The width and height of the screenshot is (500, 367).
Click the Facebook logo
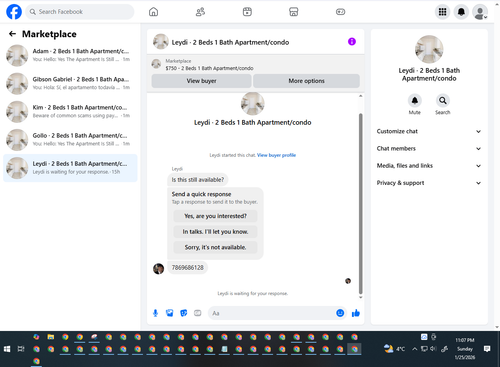click(x=14, y=12)
